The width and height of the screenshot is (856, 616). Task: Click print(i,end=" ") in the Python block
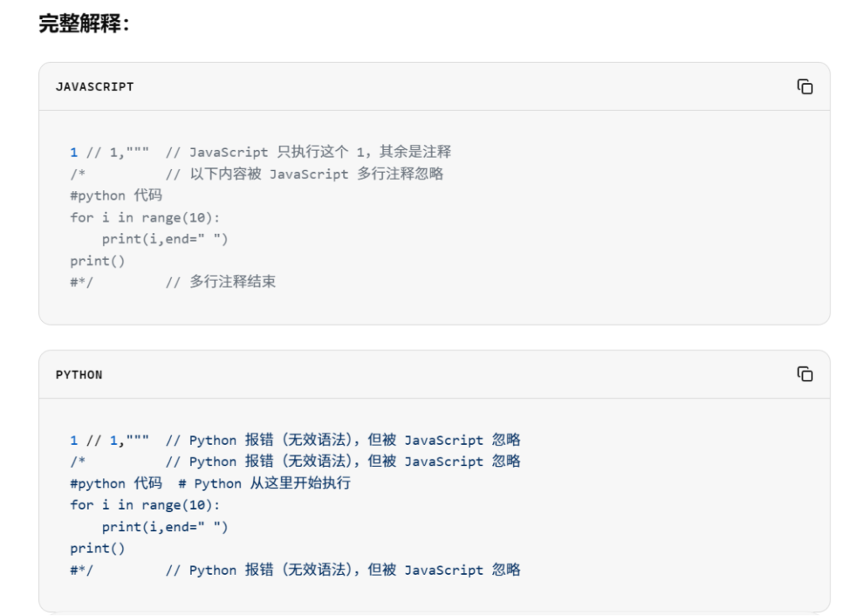pyautogui.click(x=165, y=526)
